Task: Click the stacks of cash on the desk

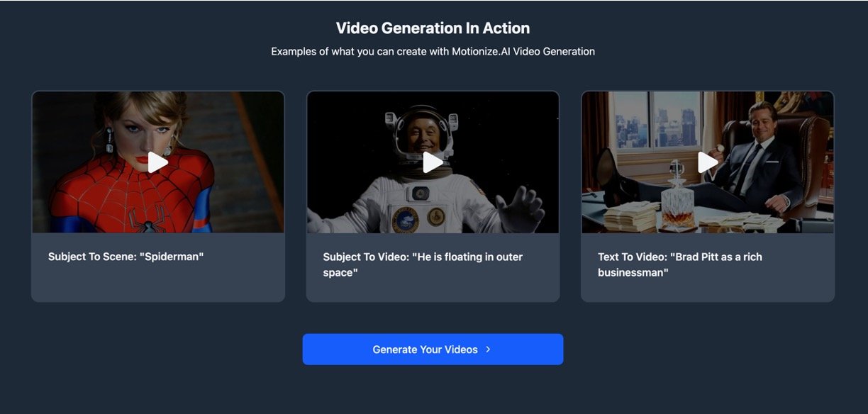Action: click(631, 216)
